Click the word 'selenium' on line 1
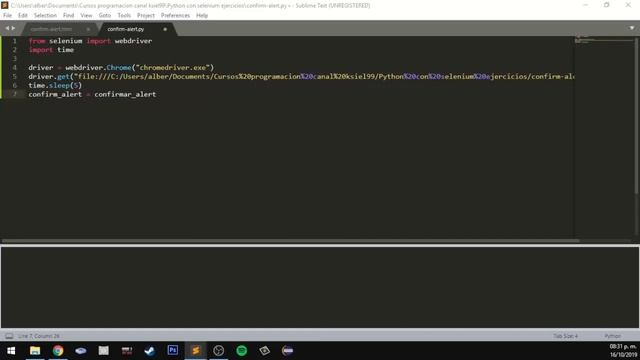640x360 pixels. [x=66, y=41]
